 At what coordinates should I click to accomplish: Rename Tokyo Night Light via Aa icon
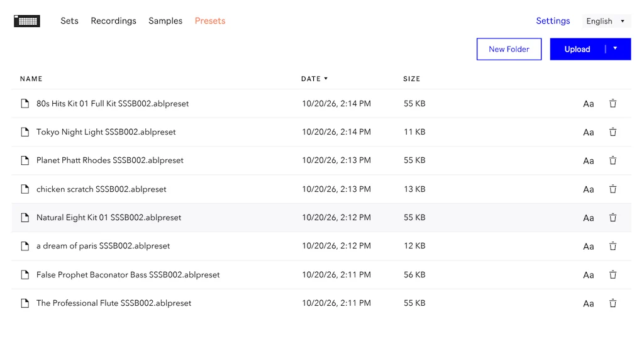tap(588, 132)
